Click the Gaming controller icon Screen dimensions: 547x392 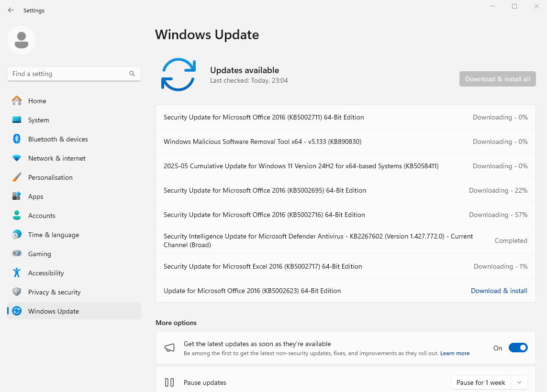[x=17, y=254]
